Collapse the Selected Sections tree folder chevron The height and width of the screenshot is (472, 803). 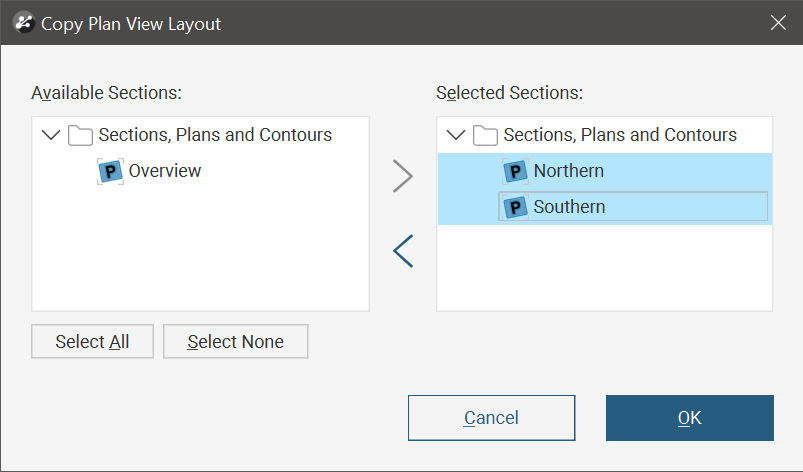(x=455, y=135)
